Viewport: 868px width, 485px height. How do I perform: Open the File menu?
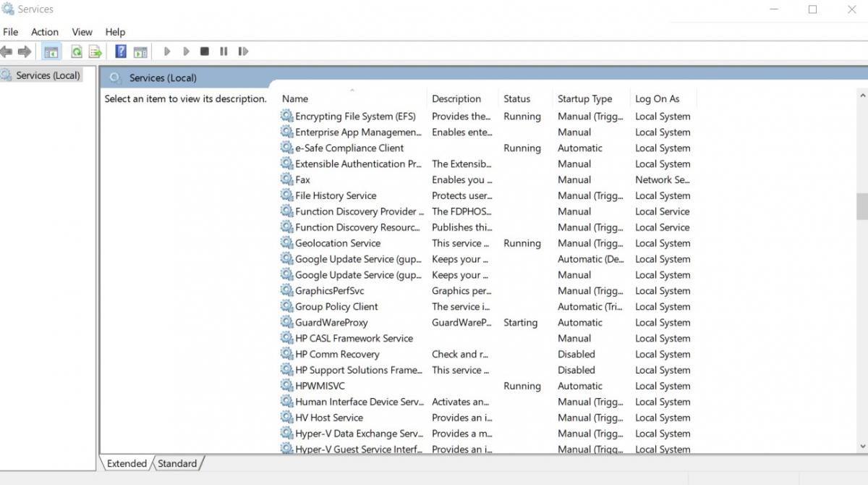pyautogui.click(x=11, y=32)
